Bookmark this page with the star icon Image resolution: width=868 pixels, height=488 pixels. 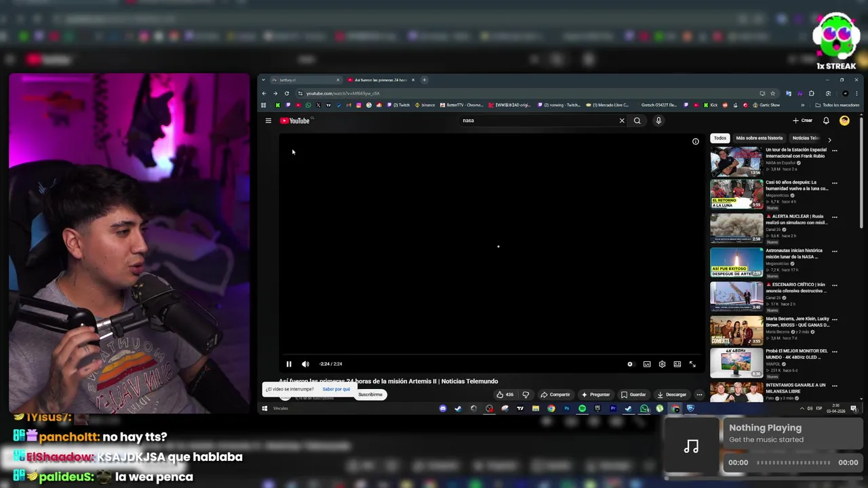(772, 94)
